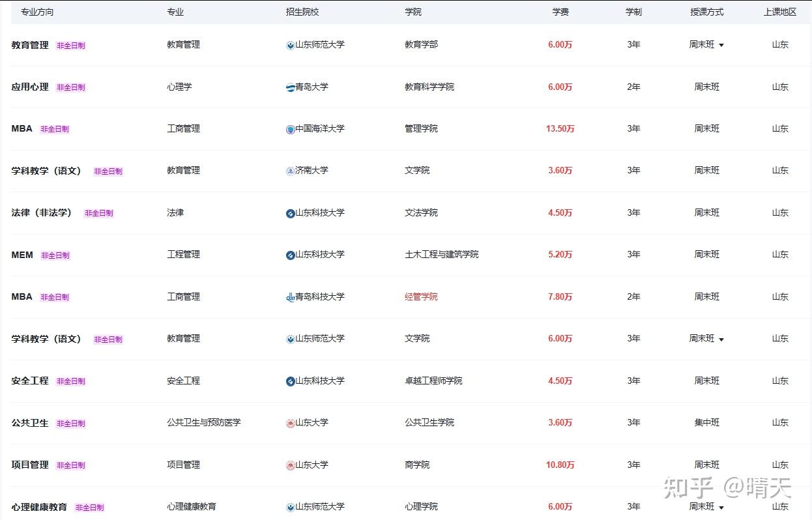
Task: Click 土木工程与建筑学院 college cell
Action: pyautogui.click(x=442, y=255)
